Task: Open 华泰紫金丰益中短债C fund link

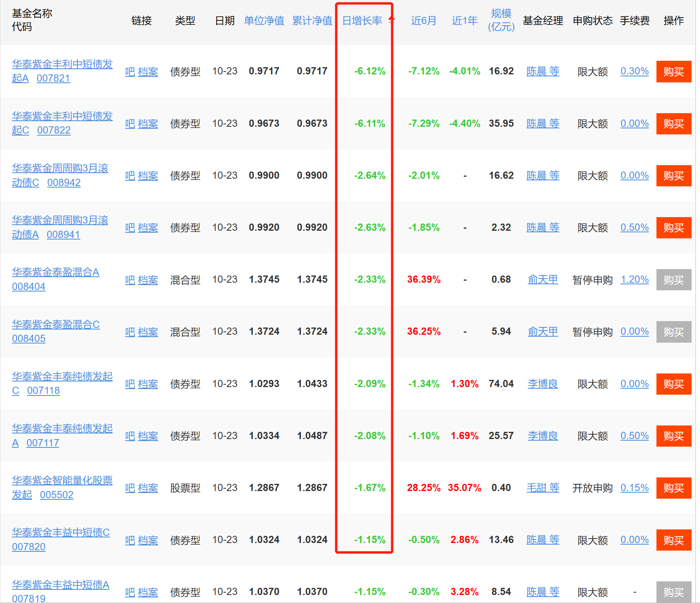Action: [x=61, y=532]
